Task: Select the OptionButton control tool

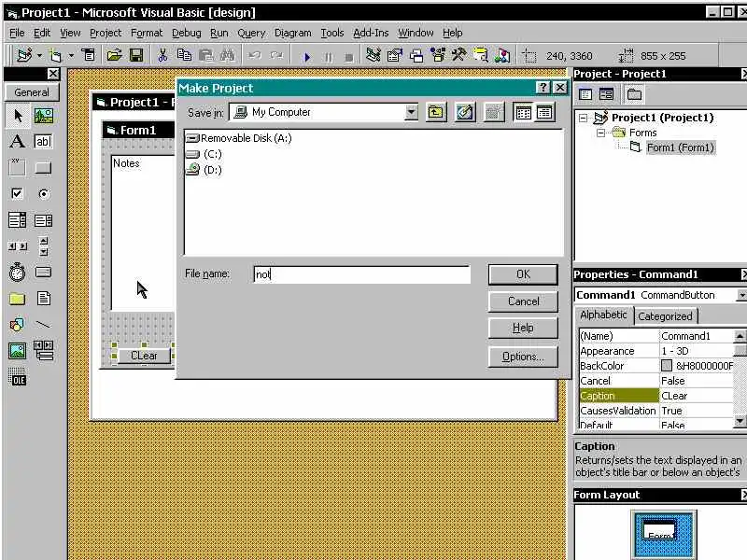Action: (x=43, y=194)
